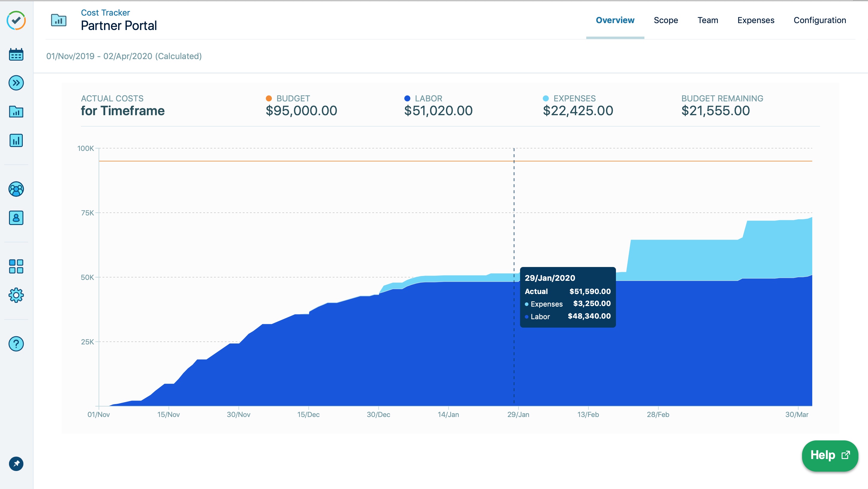Open the teams group icon in sidebar
The image size is (868, 489).
tap(16, 189)
